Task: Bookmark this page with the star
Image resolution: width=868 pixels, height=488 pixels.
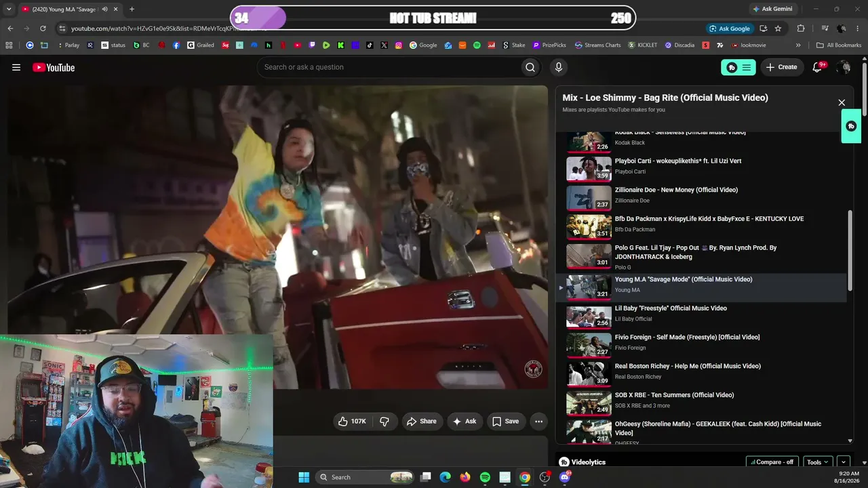Action: point(778,28)
